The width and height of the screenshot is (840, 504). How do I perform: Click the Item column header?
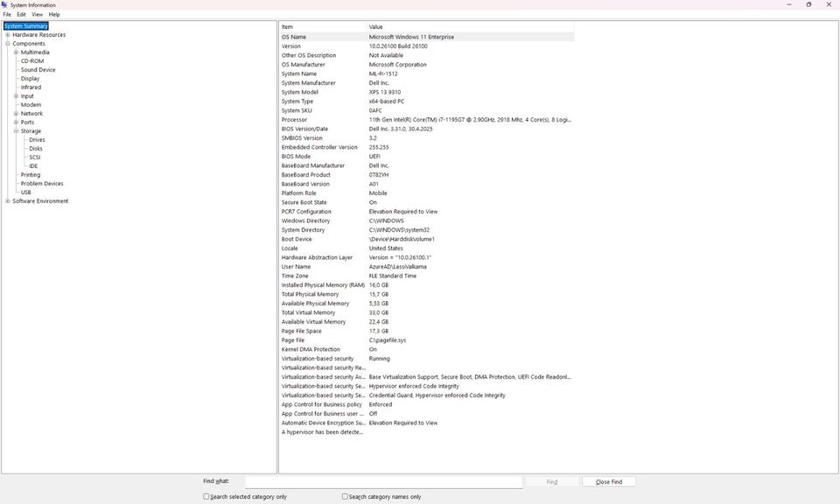[x=323, y=27]
